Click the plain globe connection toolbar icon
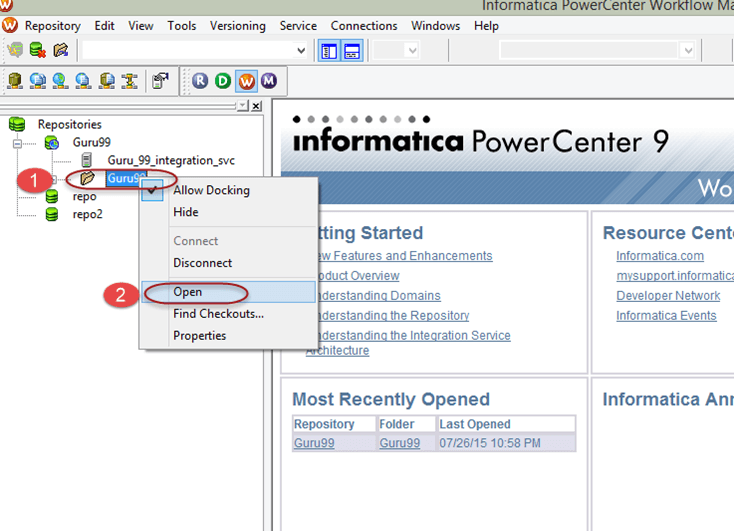 [60, 81]
